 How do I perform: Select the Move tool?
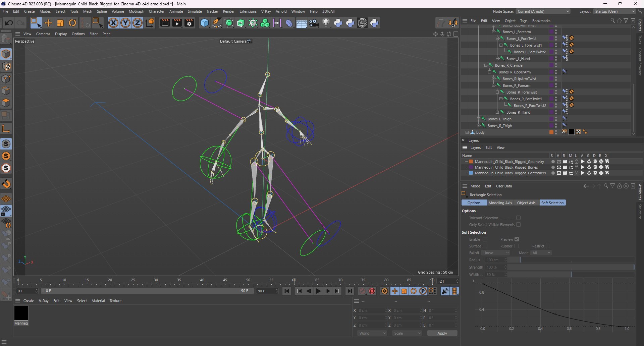tap(48, 23)
